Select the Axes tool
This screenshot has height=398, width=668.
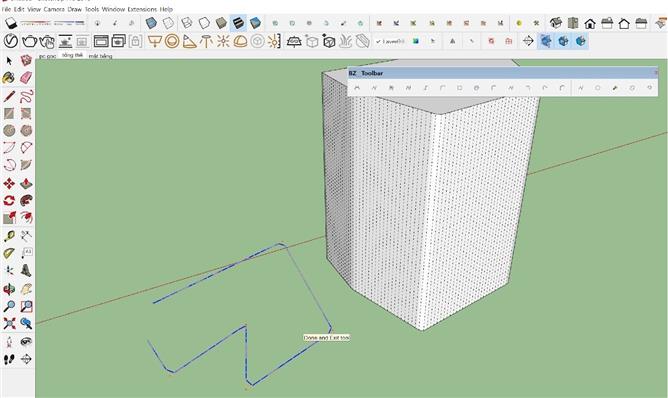(9, 271)
